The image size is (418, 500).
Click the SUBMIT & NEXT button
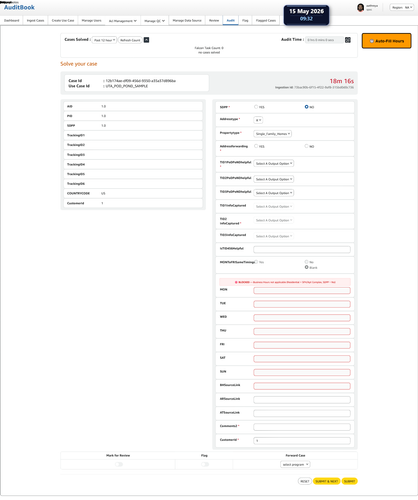(327, 481)
